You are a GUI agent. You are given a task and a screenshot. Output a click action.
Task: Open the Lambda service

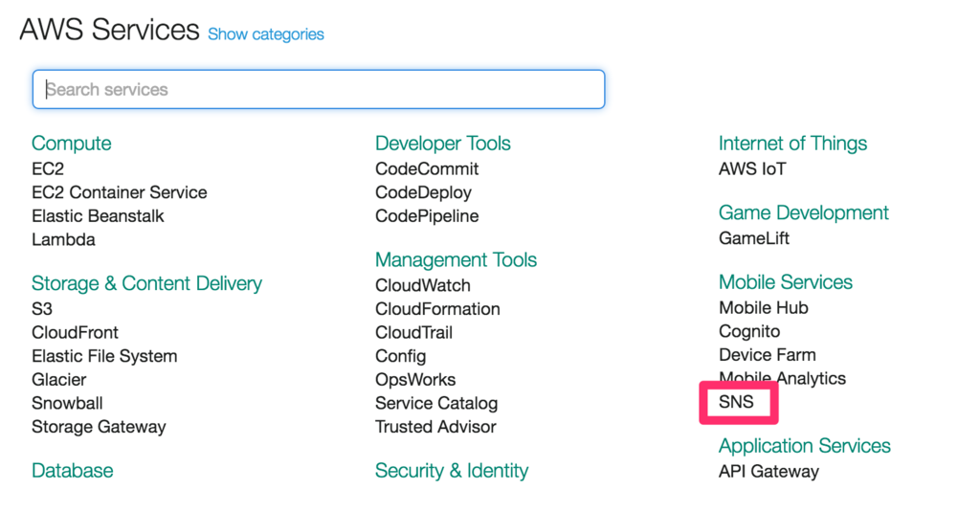tap(64, 240)
